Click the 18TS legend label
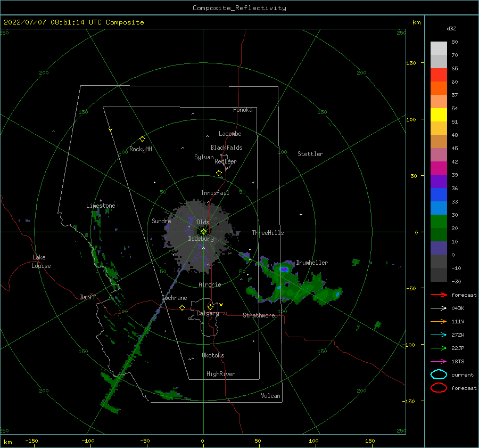479x448 pixels. [x=458, y=362]
